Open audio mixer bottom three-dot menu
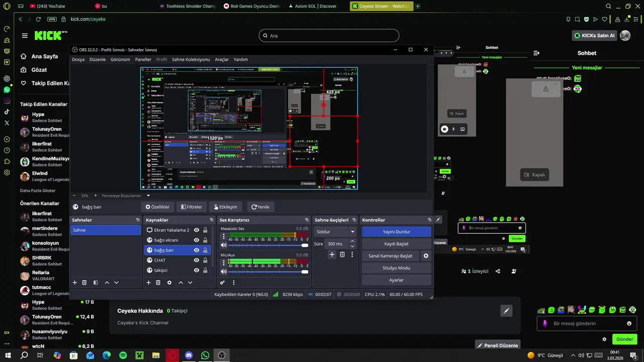The height and width of the screenshot is (362, 644). coord(233,283)
